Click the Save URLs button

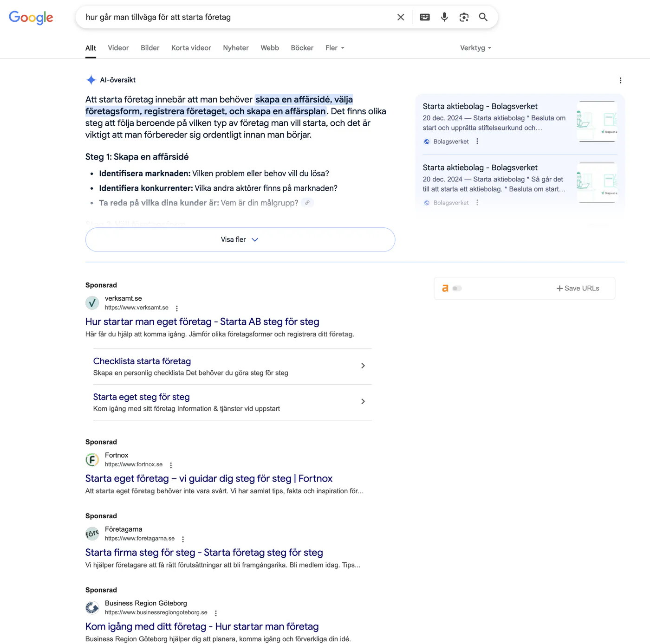(578, 289)
